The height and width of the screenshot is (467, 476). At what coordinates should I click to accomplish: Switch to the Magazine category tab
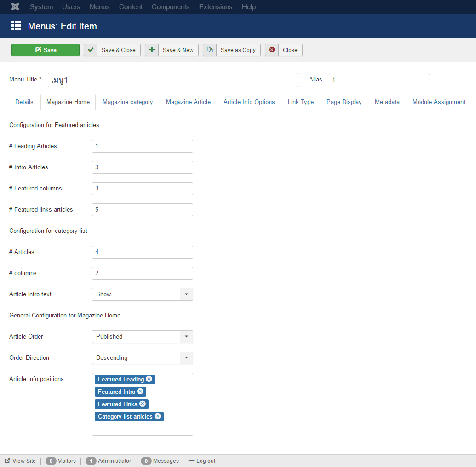pos(127,102)
